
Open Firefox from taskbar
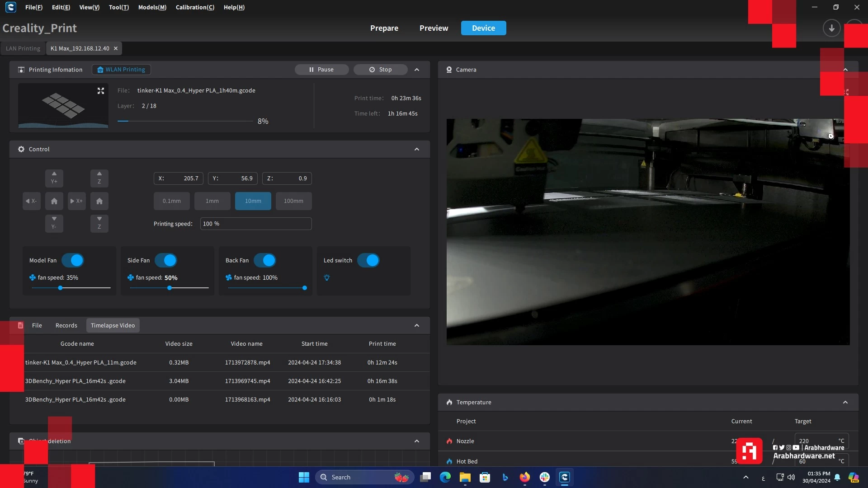pyautogui.click(x=524, y=477)
